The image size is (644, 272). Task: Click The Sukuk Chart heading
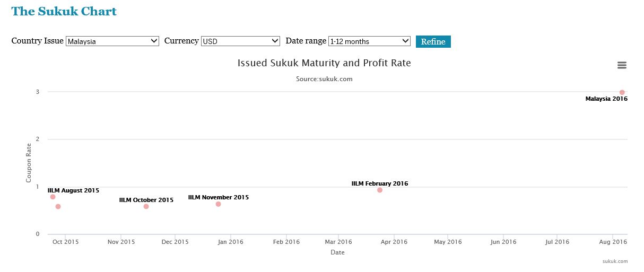64,11
